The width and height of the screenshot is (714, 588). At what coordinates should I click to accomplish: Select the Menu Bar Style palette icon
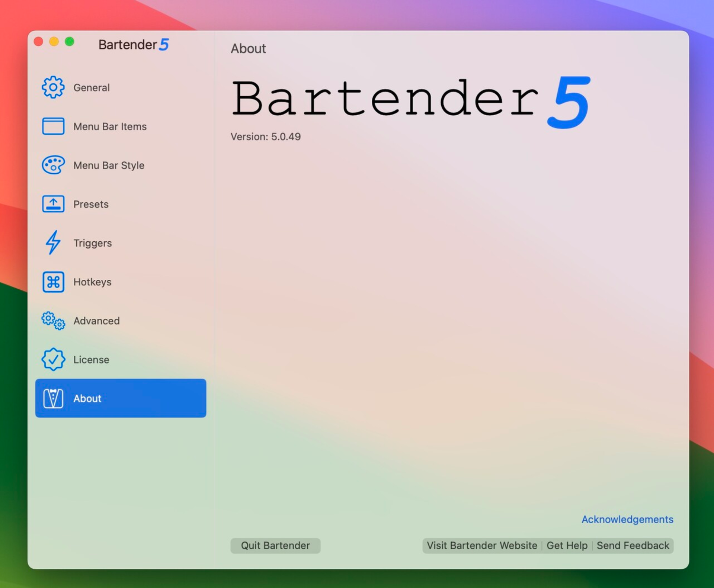click(x=53, y=165)
